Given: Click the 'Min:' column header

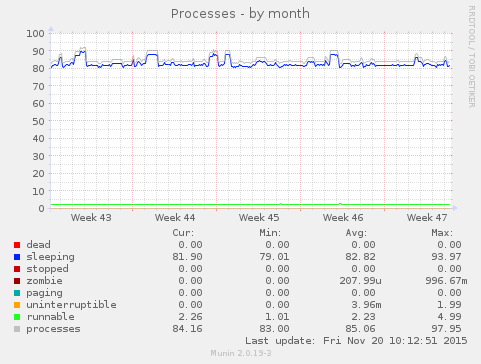Looking at the screenshot, I should coord(270,233).
